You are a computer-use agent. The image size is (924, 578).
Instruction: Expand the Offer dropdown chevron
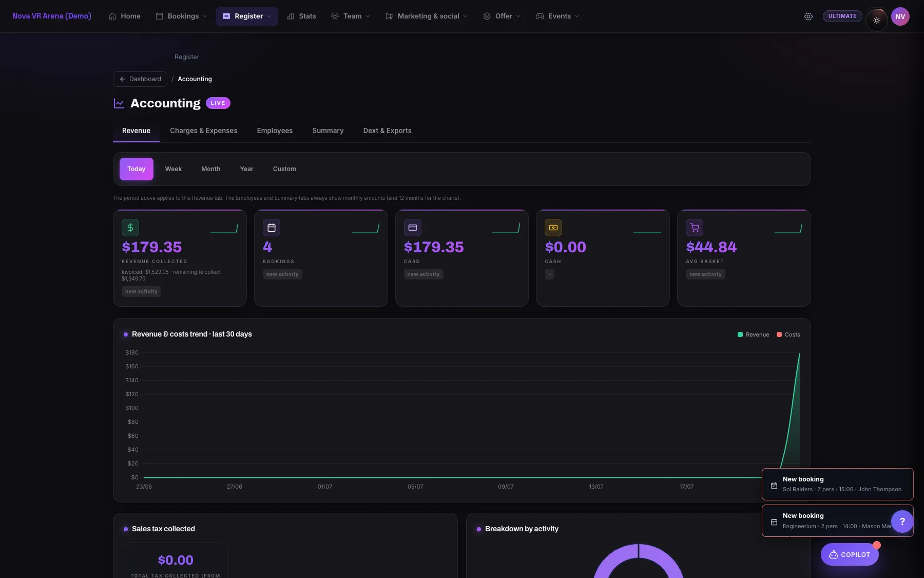(518, 16)
